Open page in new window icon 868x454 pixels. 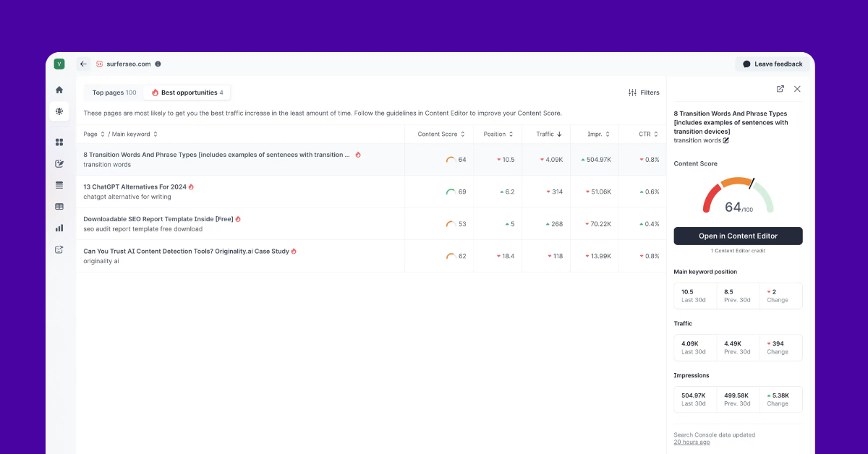(780, 89)
